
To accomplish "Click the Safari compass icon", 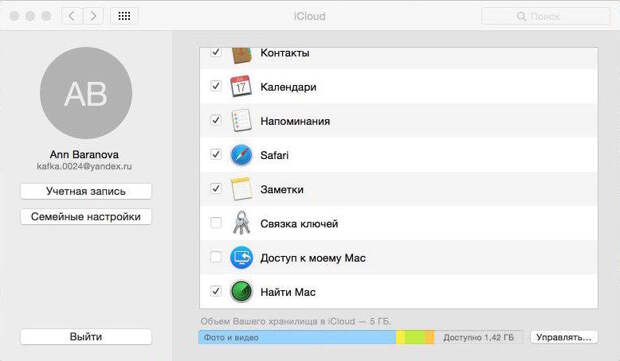I will (x=241, y=155).
